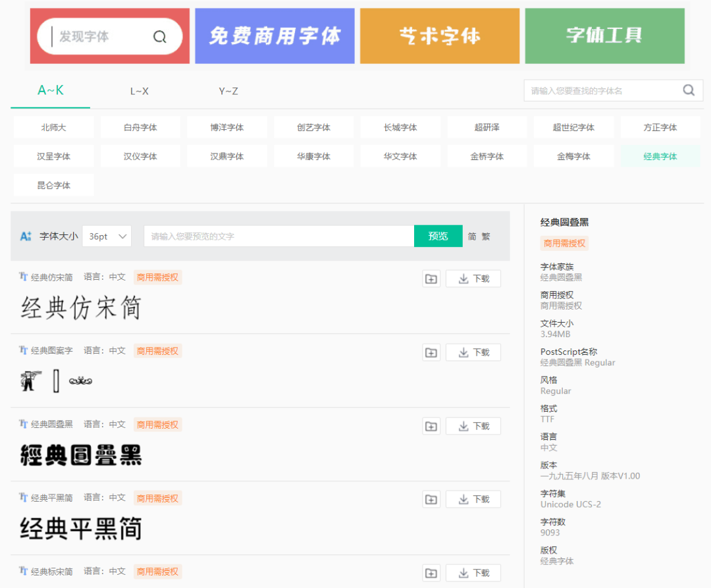Open the 艺术字体 banner
Image resolution: width=711 pixels, height=588 pixels.
pyautogui.click(x=440, y=36)
